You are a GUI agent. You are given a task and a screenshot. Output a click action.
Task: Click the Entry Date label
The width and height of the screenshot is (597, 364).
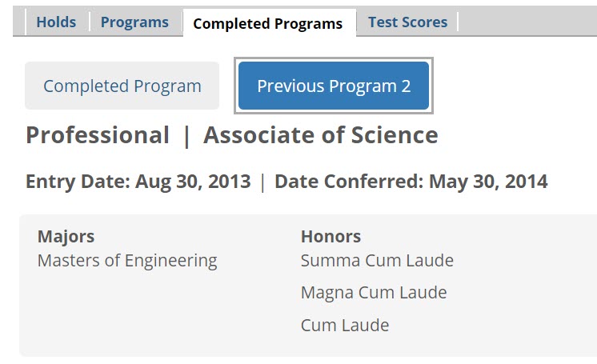78,182
